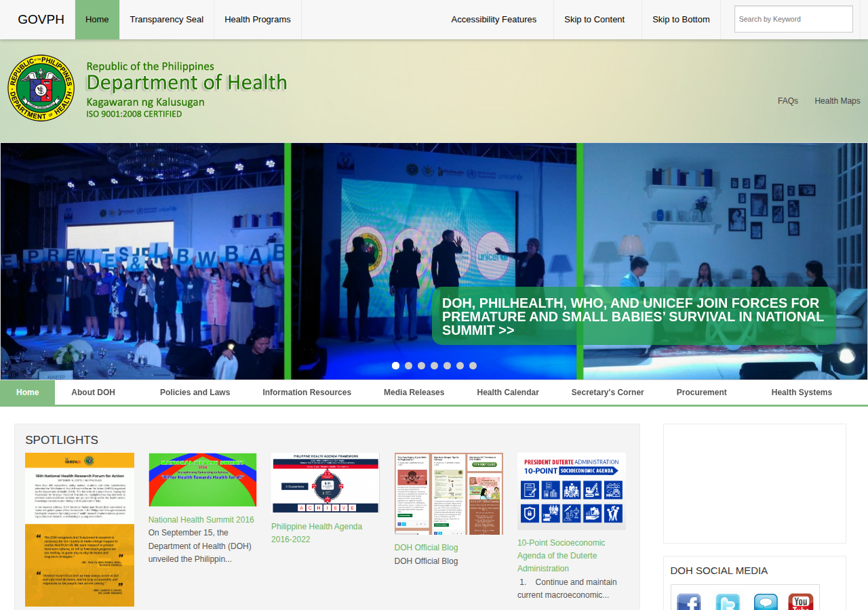Select the first (active) carousel dot
This screenshot has width=868, height=610.
(396, 365)
